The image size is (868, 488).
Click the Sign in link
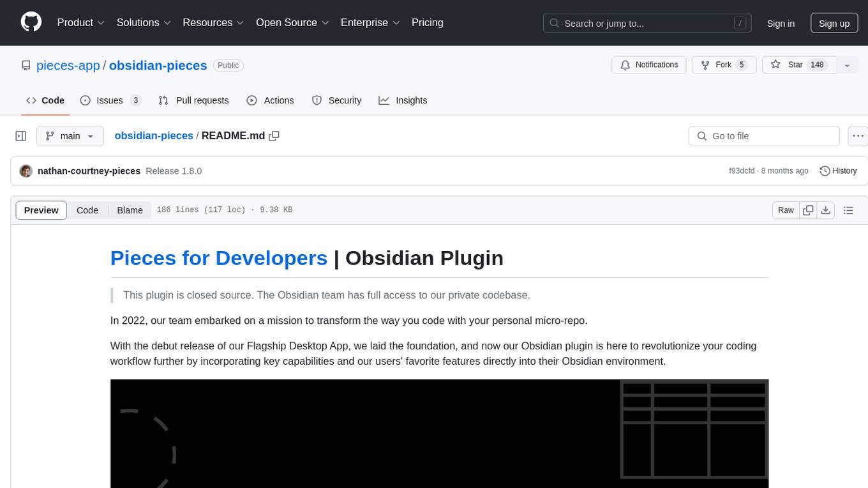click(781, 23)
